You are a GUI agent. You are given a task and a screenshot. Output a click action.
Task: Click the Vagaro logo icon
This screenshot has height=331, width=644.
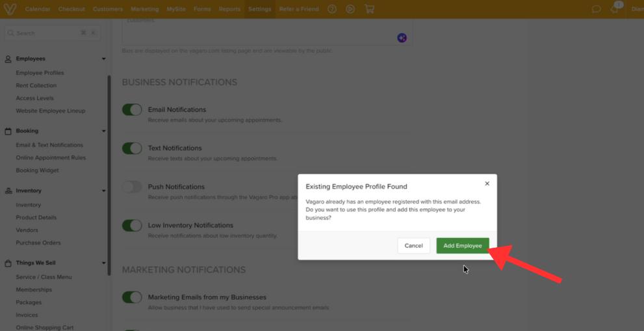10,9
